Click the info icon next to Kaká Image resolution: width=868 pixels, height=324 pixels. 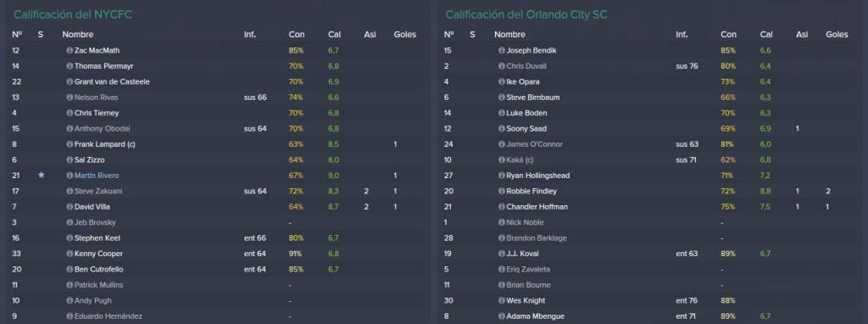502,159
